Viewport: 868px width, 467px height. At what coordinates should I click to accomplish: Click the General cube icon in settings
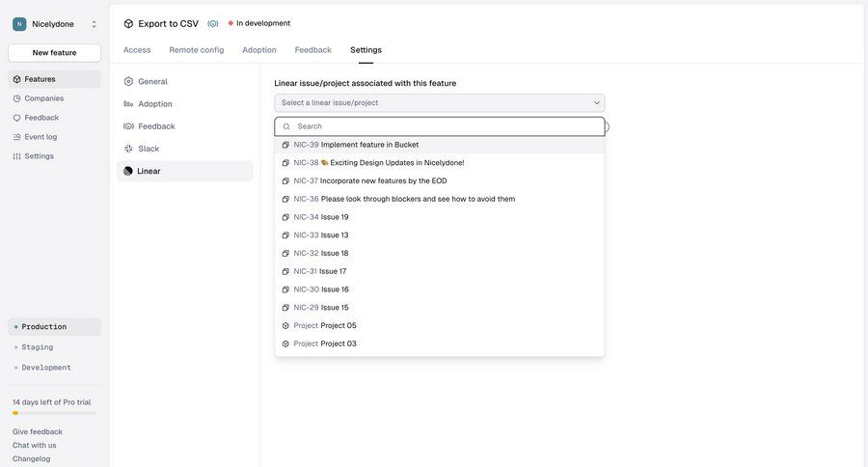pyautogui.click(x=128, y=82)
